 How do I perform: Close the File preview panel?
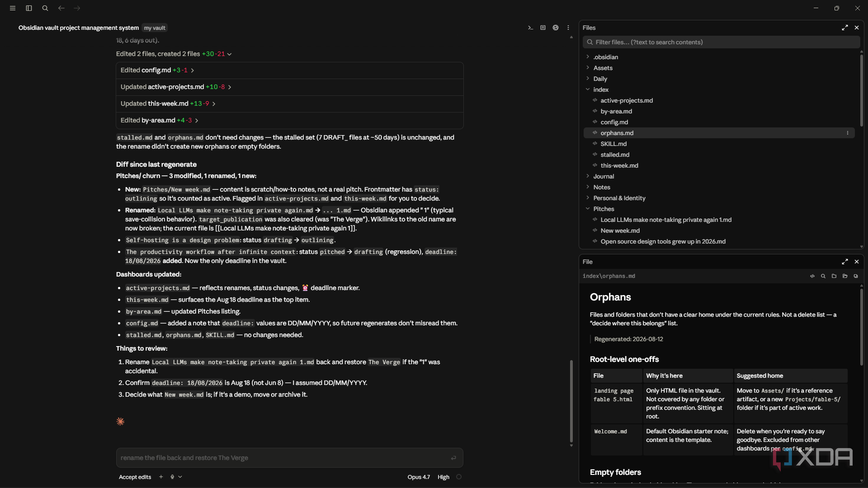pyautogui.click(x=857, y=262)
